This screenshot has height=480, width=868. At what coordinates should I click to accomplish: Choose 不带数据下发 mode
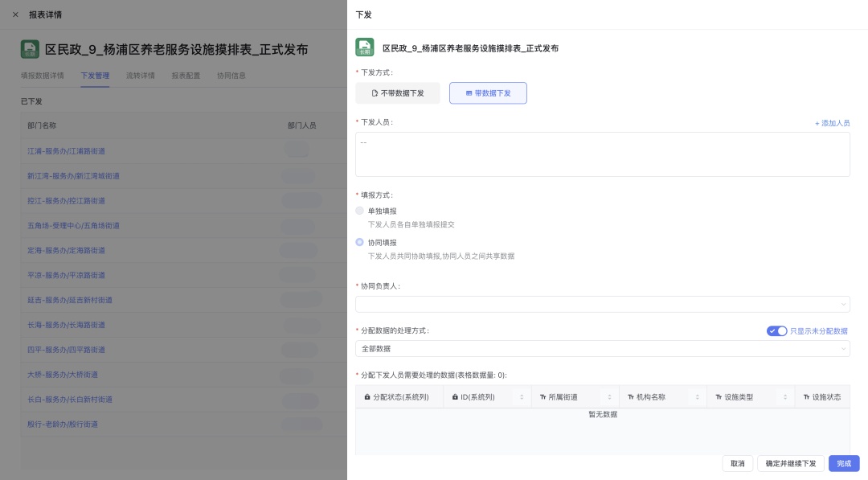coord(398,93)
